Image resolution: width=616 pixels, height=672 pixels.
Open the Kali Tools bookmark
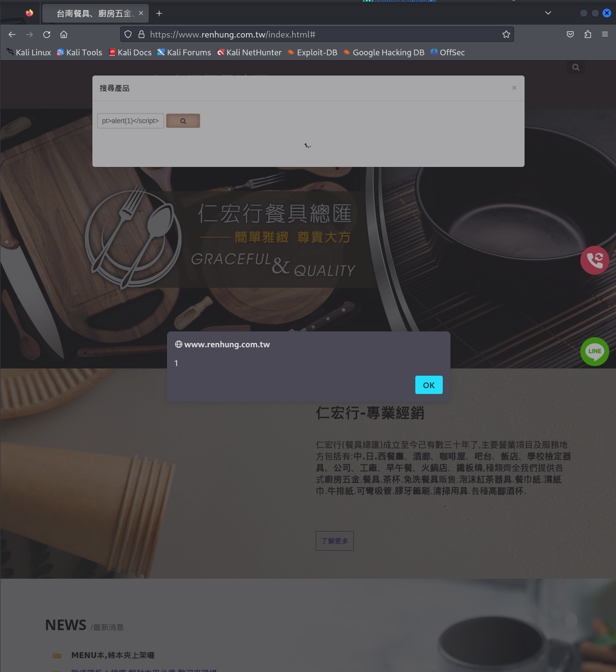(x=79, y=52)
